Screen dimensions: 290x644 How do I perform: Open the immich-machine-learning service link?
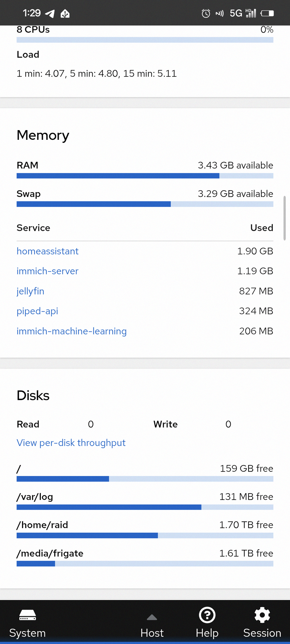point(72,331)
